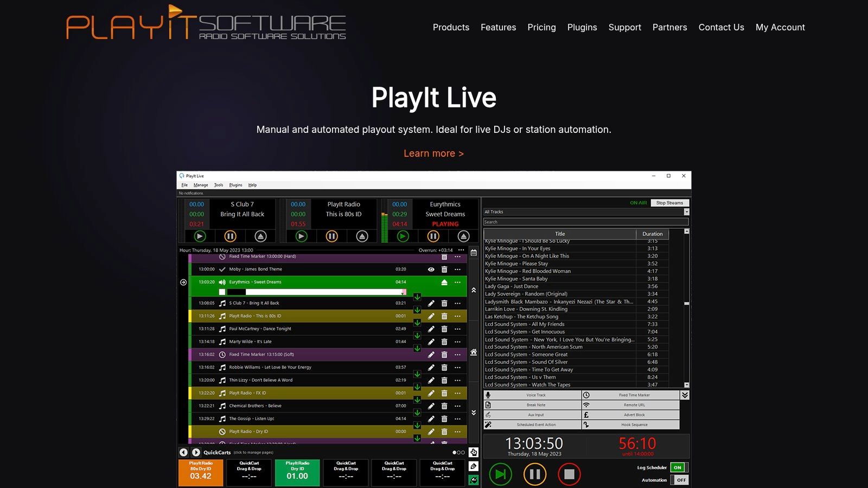Insert a Fixed Time Marker
This screenshot has width=868, height=488.
coord(631,395)
